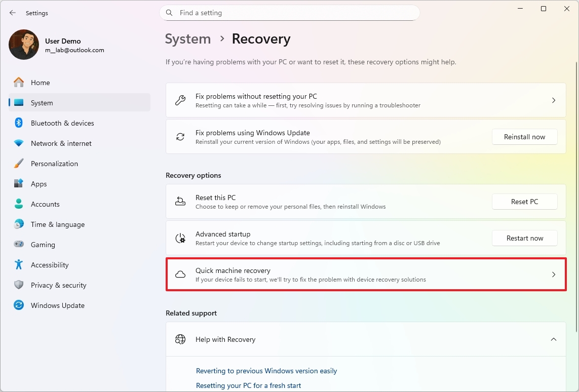Open Reverting to previous Windows version easily
Image resolution: width=579 pixels, height=392 pixels.
click(266, 371)
